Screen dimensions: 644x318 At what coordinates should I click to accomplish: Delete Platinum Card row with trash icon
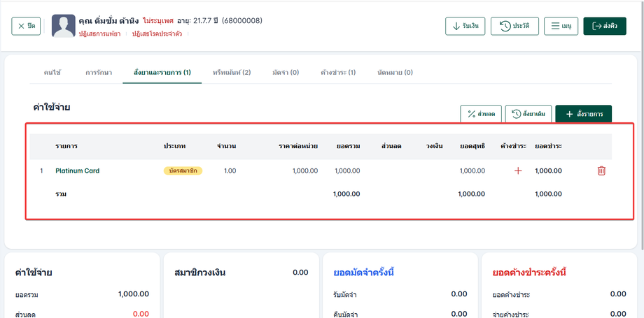pyautogui.click(x=601, y=171)
